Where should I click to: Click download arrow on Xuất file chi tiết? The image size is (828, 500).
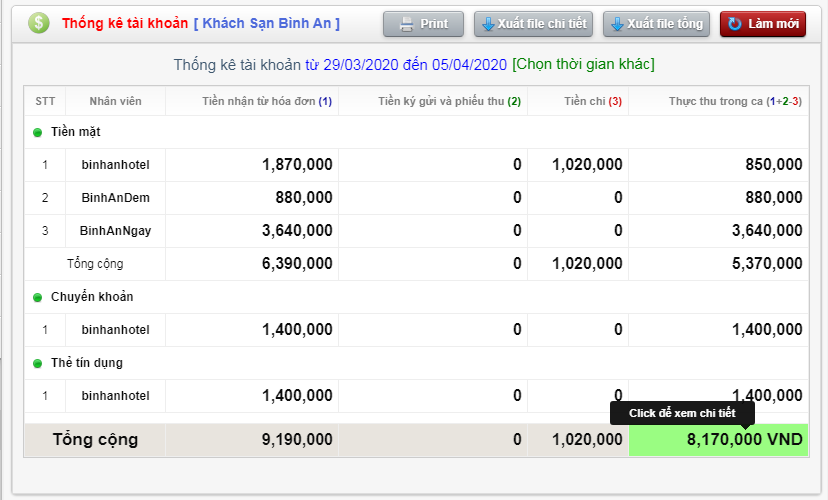[488, 24]
